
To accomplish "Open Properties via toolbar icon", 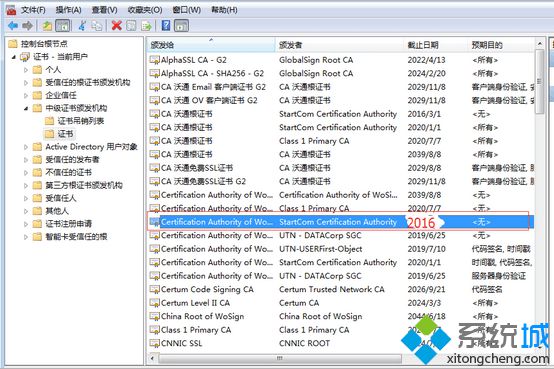I will click(x=131, y=26).
